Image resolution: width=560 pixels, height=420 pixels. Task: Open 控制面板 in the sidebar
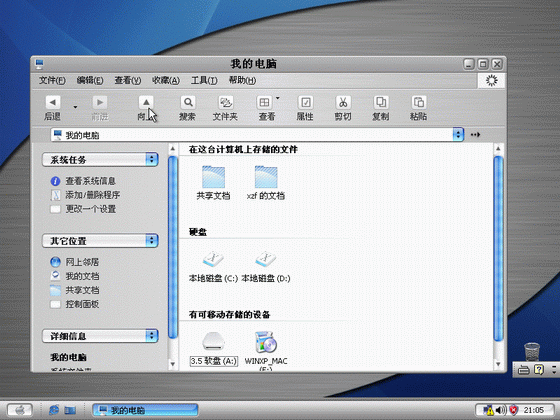(82, 304)
